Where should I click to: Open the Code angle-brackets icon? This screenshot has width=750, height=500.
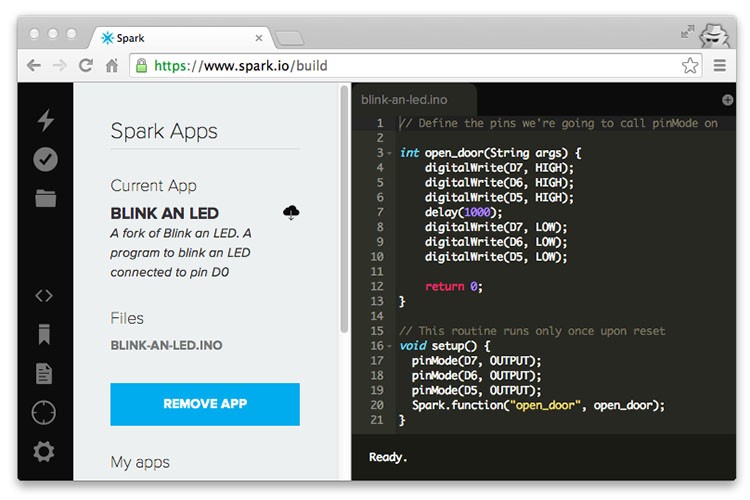click(44, 296)
